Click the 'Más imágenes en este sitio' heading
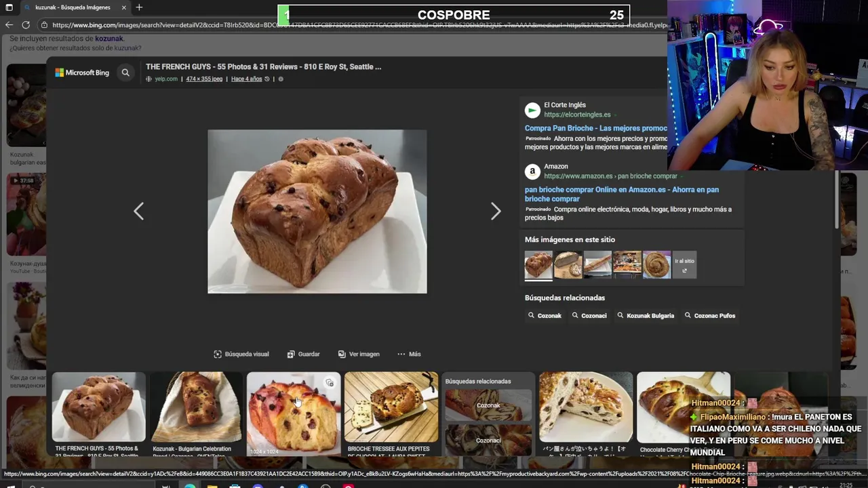Screen dimensions: 868x488 pos(570,239)
